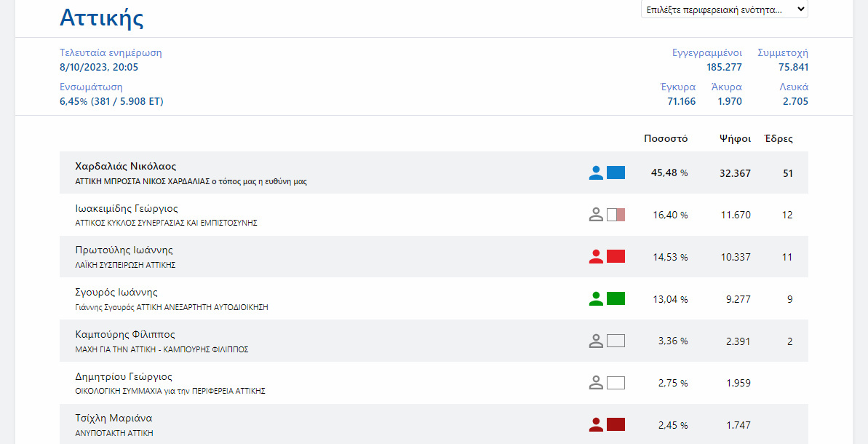
Task: Click the Ποσοστό column header
Action: point(665,138)
